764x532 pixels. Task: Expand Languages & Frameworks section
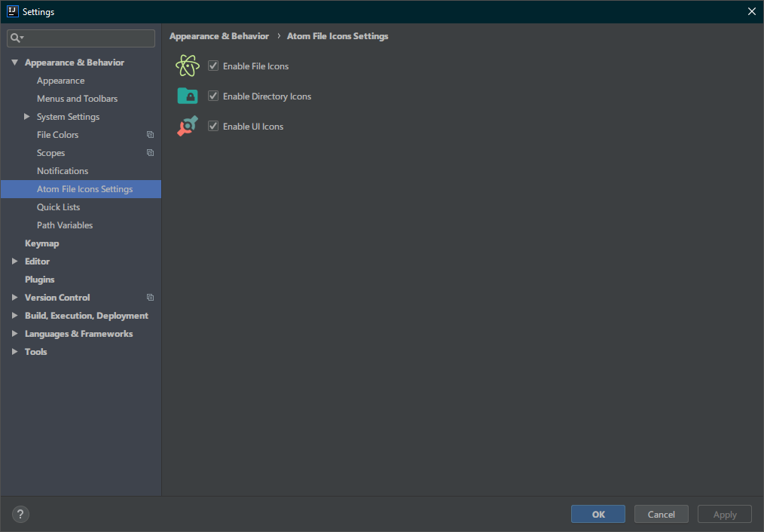(14, 334)
